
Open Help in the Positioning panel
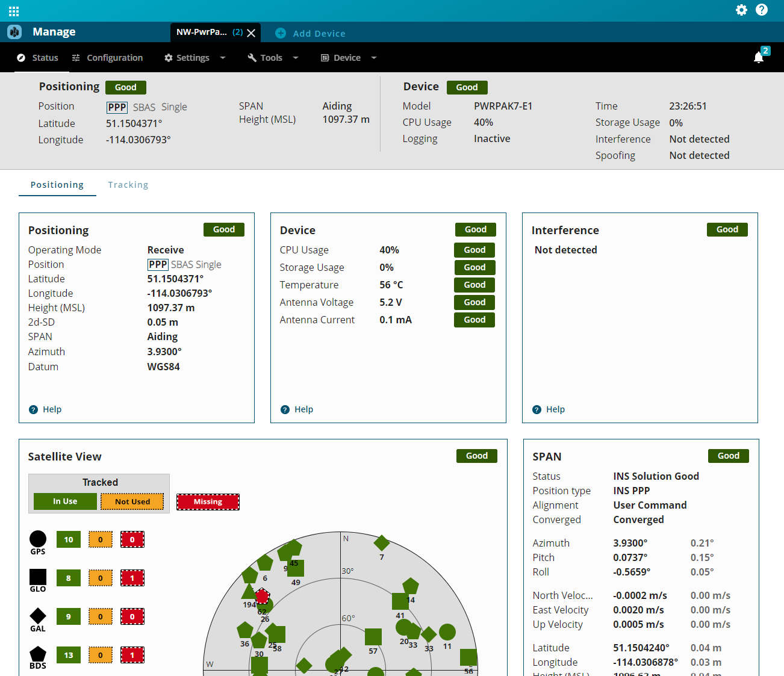45,409
